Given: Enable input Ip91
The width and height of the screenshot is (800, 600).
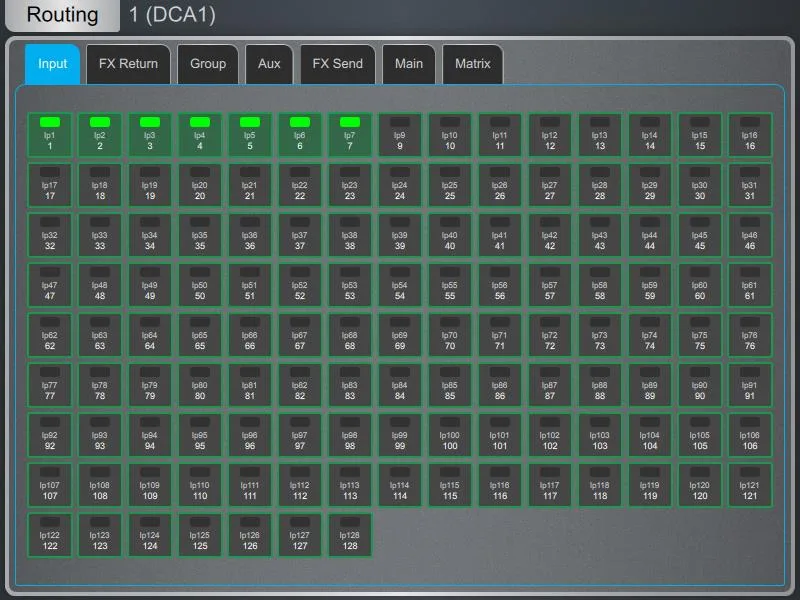Looking at the screenshot, I should [x=749, y=385].
